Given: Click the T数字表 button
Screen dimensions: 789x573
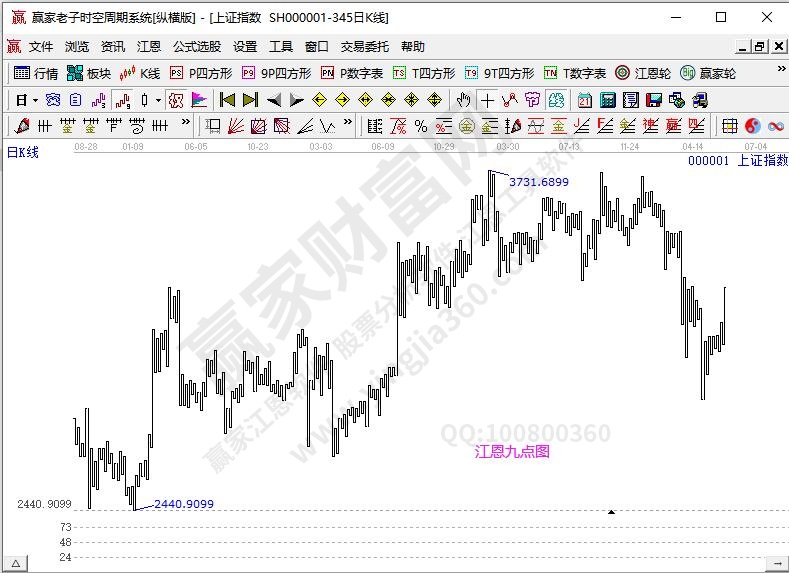Looking at the screenshot, I should point(575,73).
